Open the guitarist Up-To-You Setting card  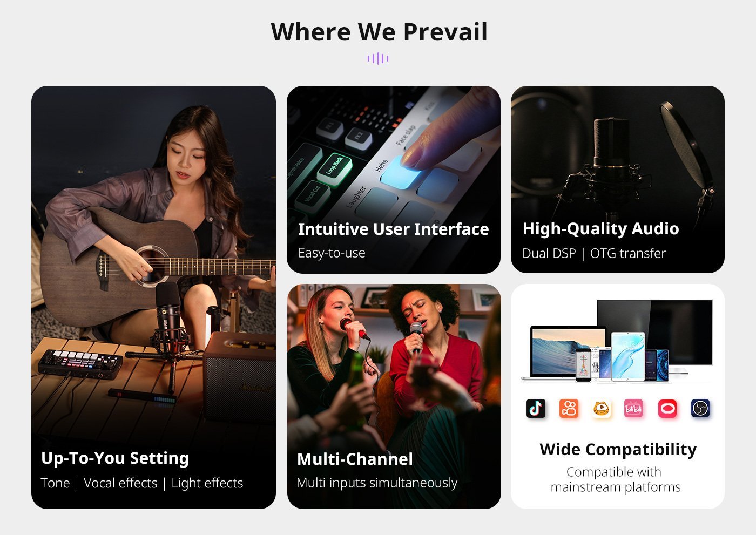(153, 297)
